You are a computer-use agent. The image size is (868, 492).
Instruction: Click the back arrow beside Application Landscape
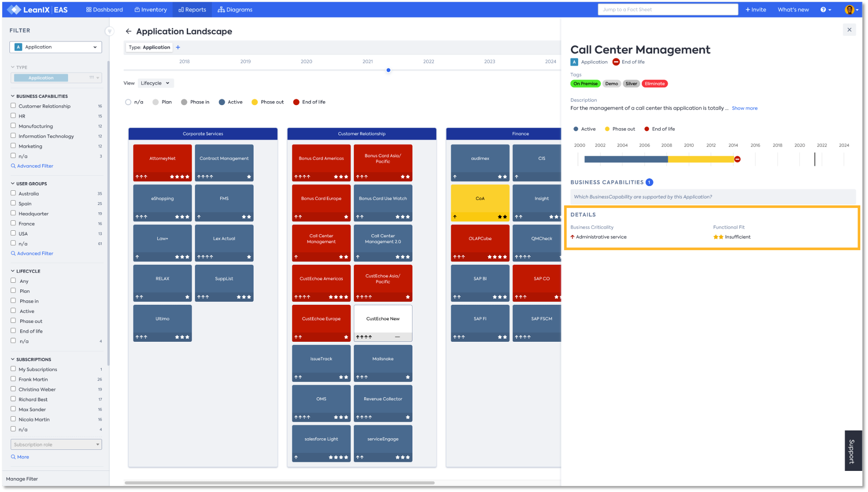(x=128, y=31)
